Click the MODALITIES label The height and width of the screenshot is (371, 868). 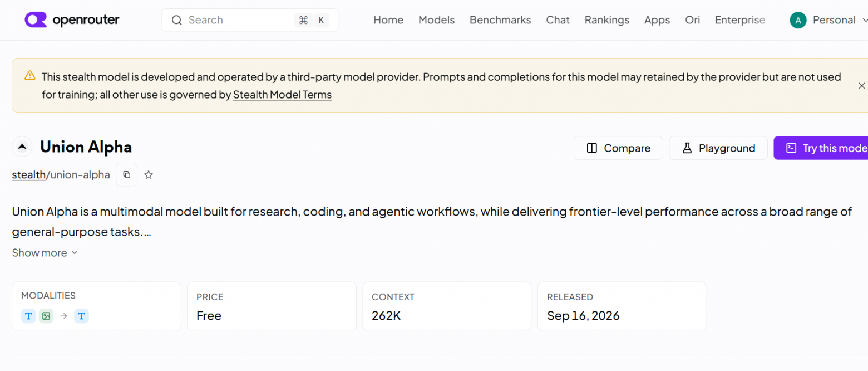pos(48,296)
